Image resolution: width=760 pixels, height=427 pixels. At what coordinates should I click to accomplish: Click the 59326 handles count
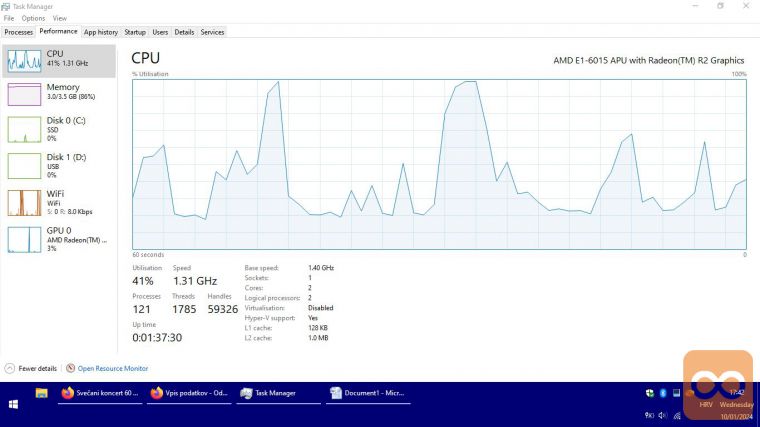(x=223, y=309)
